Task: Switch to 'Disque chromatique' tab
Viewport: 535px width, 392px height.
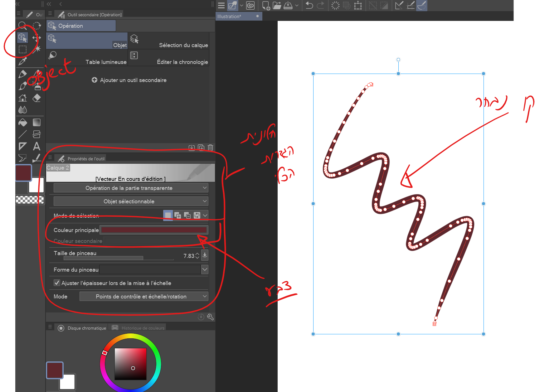Action: click(x=82, y=328)
